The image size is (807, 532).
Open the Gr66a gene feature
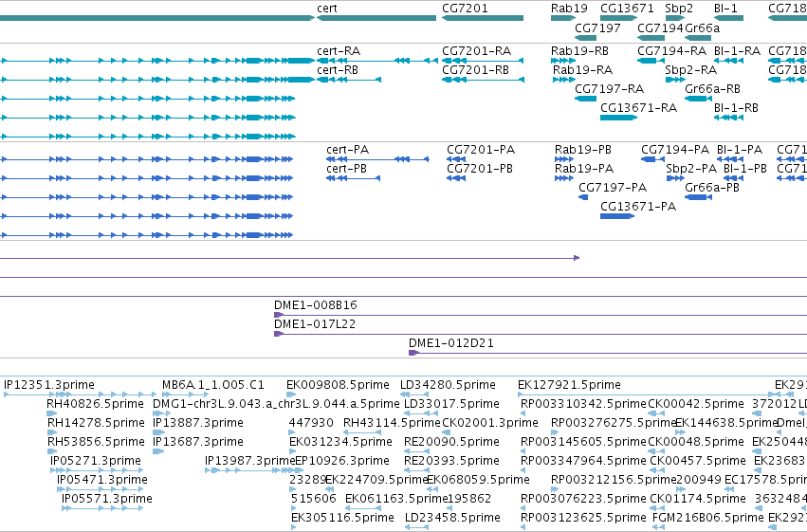(698, 38)
